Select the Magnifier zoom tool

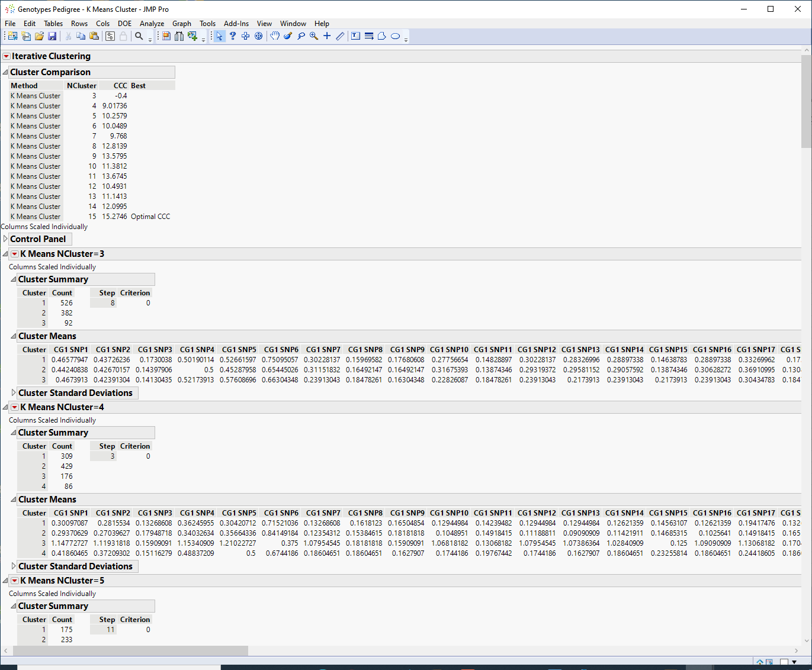(x=314, y=36)
